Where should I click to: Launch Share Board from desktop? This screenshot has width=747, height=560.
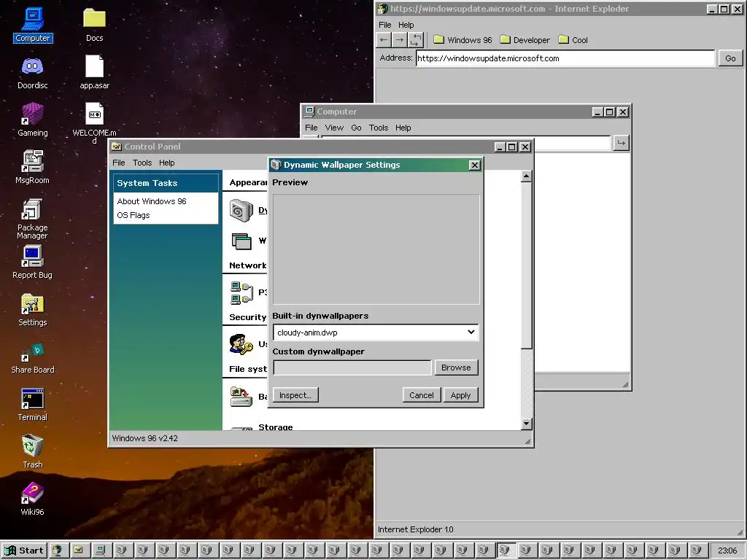(x=32, y=357)
